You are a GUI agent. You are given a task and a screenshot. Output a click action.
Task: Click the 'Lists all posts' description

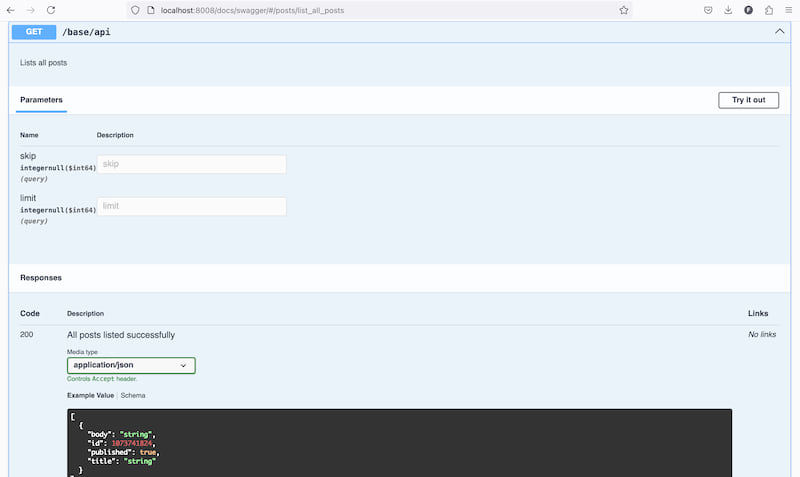coord(43,63)
